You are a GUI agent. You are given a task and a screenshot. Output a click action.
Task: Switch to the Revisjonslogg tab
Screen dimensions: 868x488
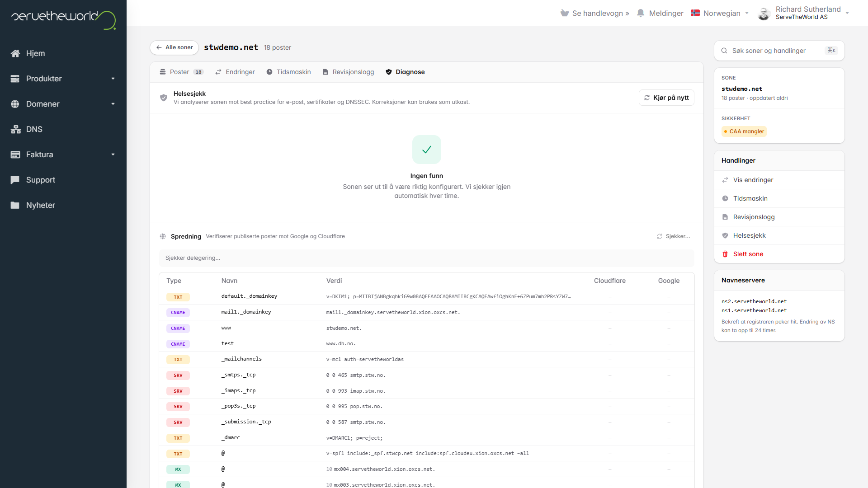(348, 72)
